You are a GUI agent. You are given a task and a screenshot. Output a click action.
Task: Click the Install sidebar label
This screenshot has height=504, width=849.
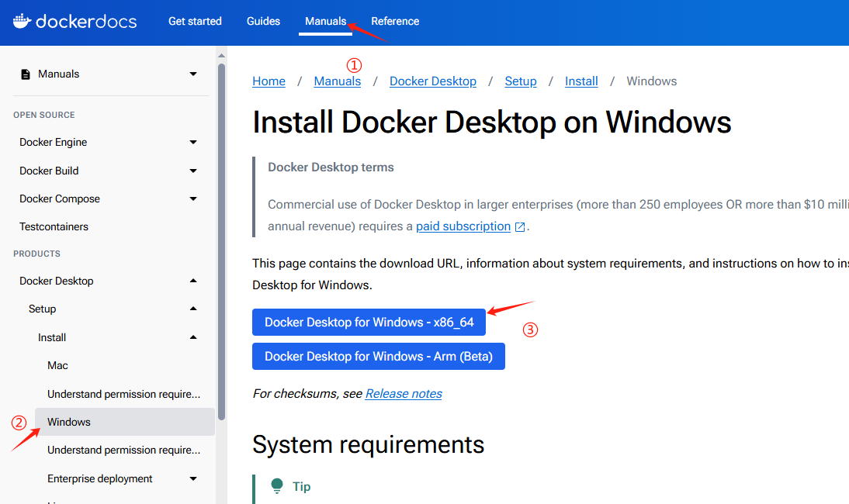coord(52,337)
